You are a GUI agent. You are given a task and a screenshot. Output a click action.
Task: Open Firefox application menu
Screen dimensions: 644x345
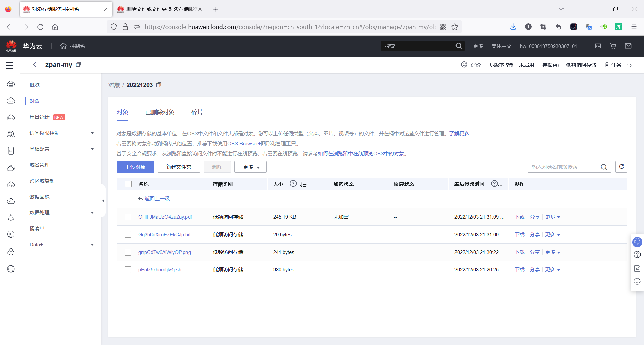634,27
